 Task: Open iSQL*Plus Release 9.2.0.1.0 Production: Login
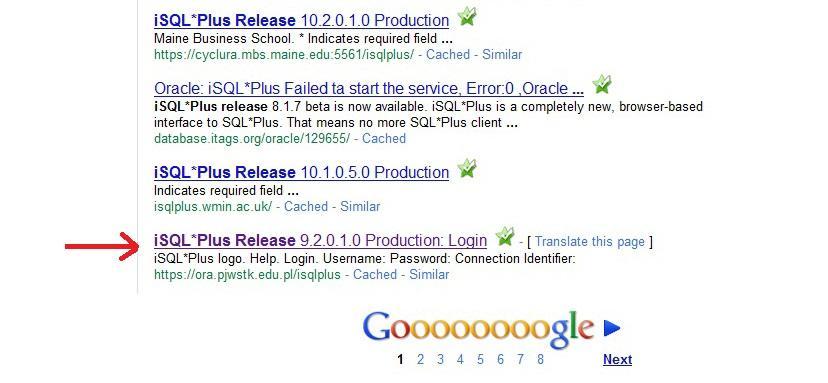[x=321, y=240]
